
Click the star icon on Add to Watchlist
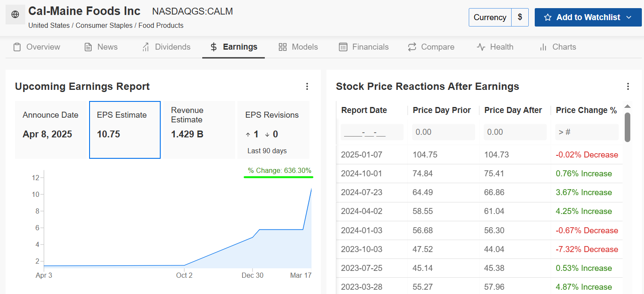(548, 18)
